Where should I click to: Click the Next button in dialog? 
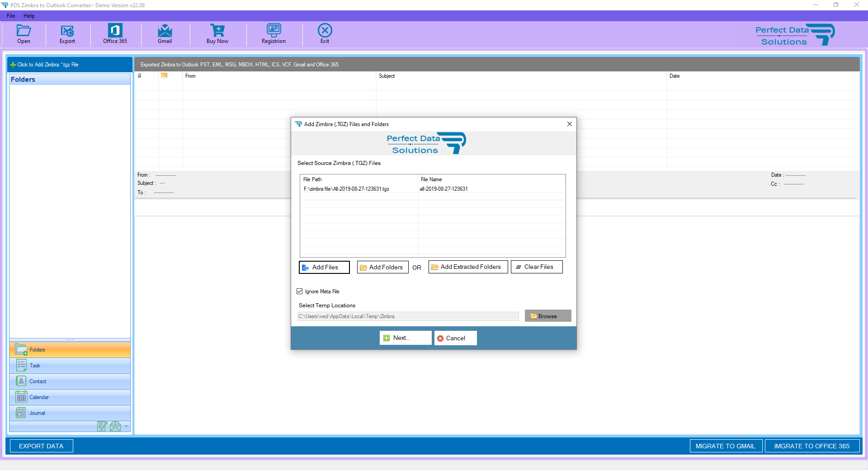pyautogui.click(x=406, y=338)
